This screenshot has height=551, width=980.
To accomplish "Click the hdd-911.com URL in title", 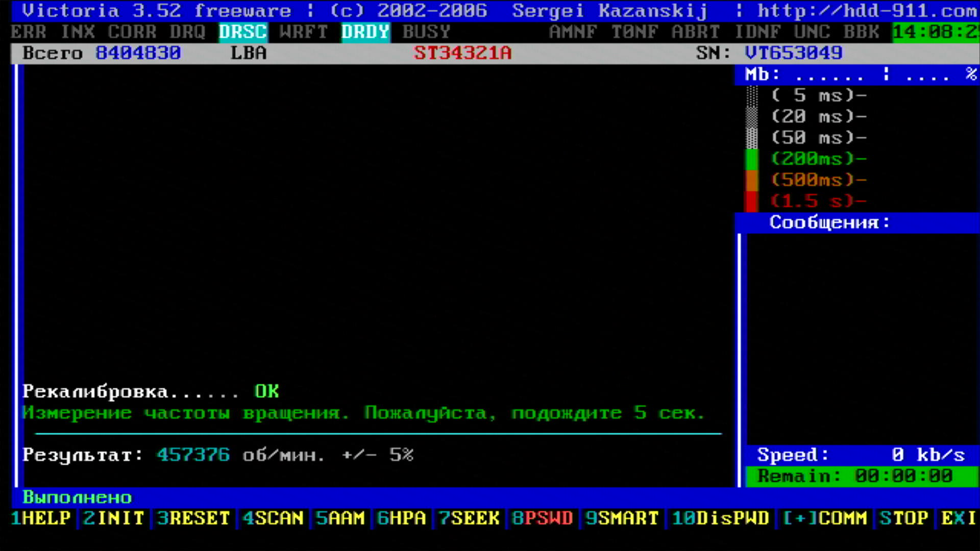I will click(867, 11).
